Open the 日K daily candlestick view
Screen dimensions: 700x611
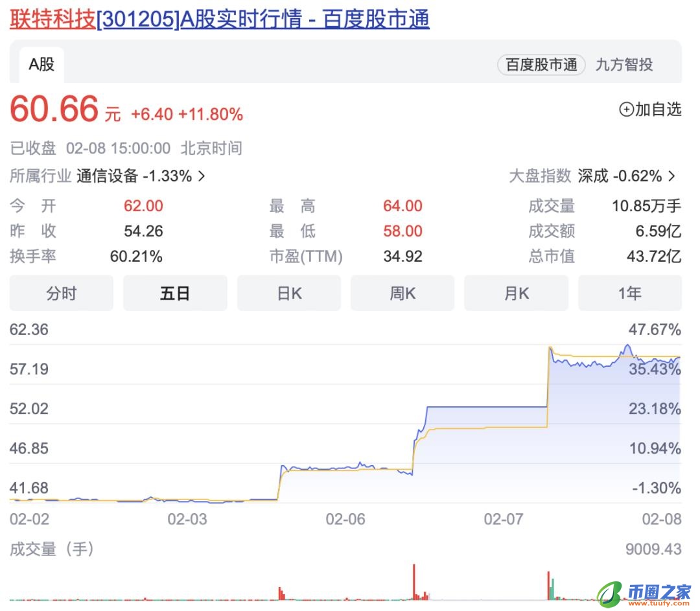point(288,293)
